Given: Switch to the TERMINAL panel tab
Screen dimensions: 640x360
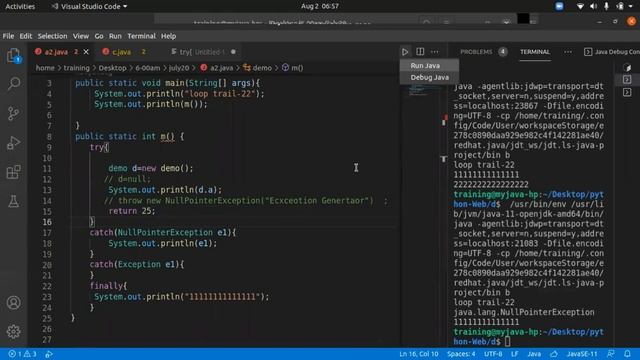Looking at the screenshot, I should pos(535,52).
